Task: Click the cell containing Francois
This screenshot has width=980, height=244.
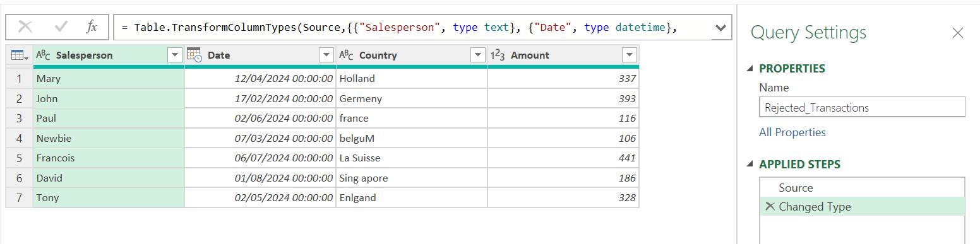Action: [109, 158]
